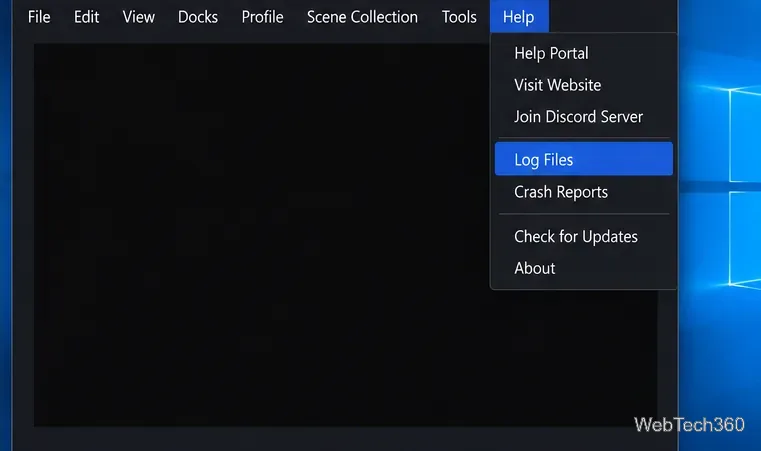Image resolution: width=761 pixels, height=451 pixels.
Task: Select Visit Website menu entry
Action: pyautogui.click(x=584, y=85)
